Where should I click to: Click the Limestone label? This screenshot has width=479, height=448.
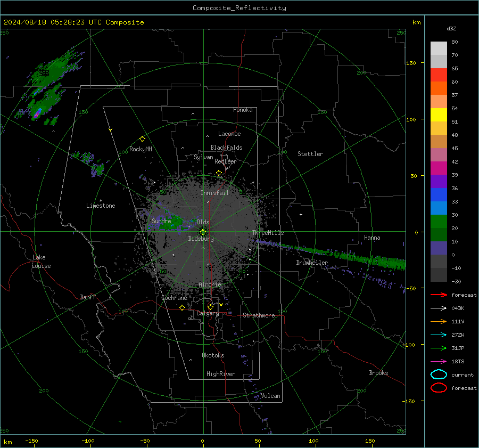coord(101,206)
